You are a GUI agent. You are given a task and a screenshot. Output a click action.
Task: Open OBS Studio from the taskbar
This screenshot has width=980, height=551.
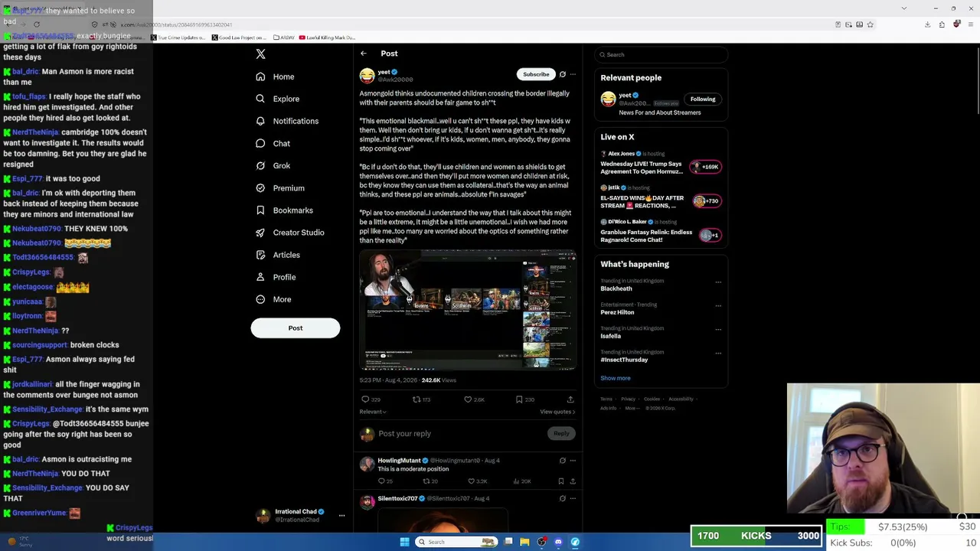pyautogui.click(x=542, y=542)
